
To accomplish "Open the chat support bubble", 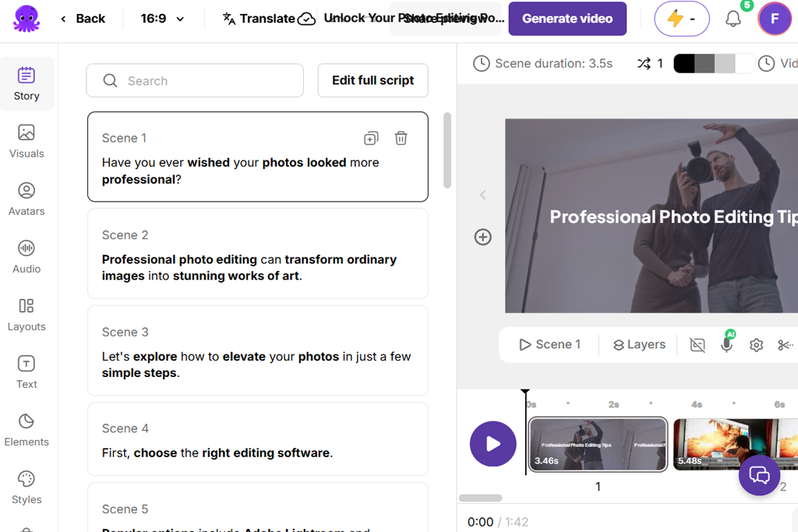I will (x=759, y=475).
